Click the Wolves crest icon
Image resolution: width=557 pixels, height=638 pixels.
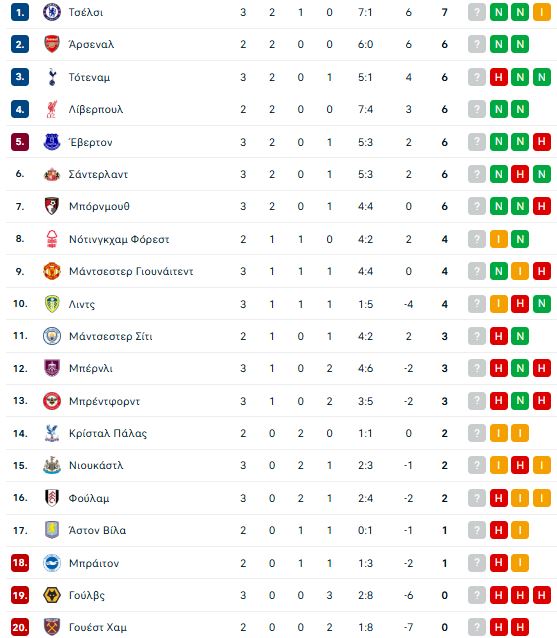tap(52, 595)
